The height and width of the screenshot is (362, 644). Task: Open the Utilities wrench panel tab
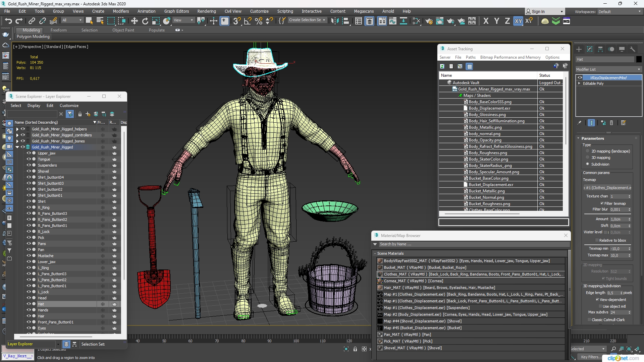[x=633, y=49]
